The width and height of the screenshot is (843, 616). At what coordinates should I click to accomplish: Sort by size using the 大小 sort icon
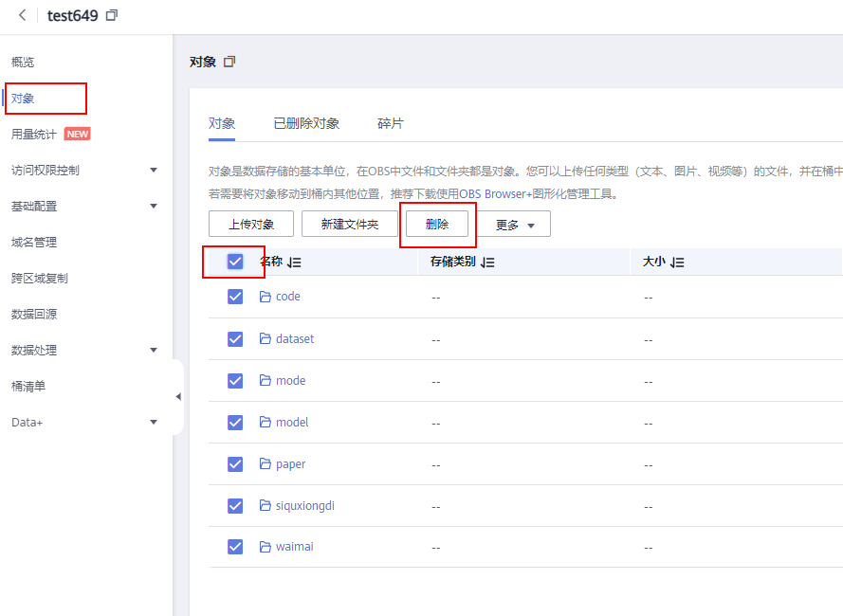(x=677, y=263)
